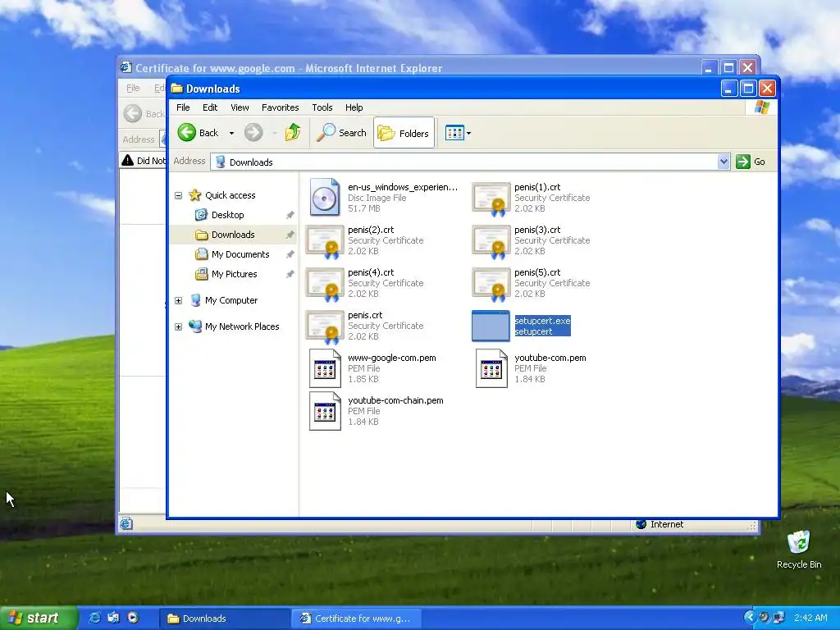Select My Pictures in the folder tree

(234, 274)
